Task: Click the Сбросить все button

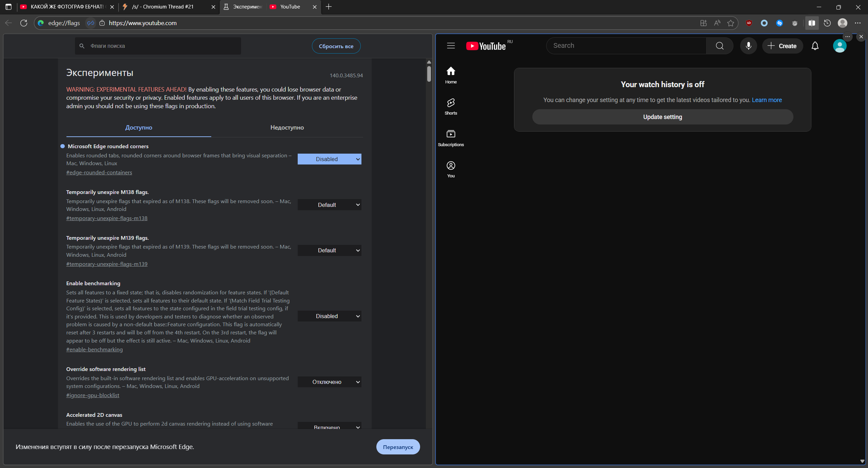Action: [x=336, y=46]
